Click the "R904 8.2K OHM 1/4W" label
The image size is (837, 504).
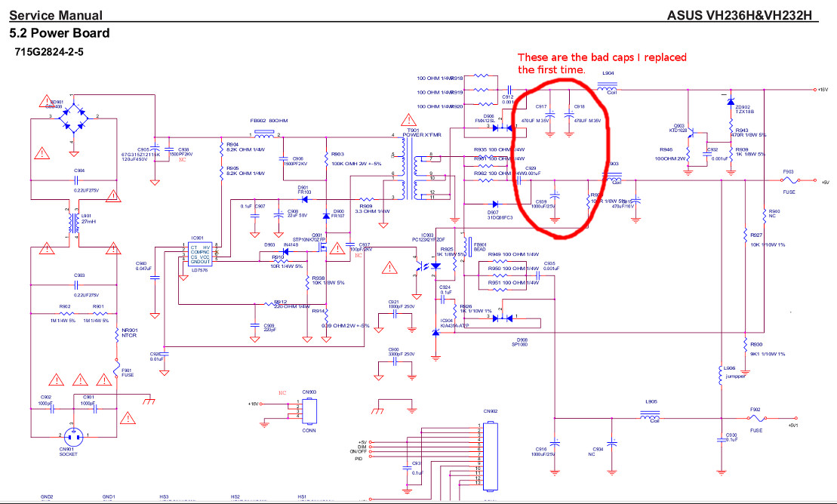pyautogui.click(x=245, y=147)
